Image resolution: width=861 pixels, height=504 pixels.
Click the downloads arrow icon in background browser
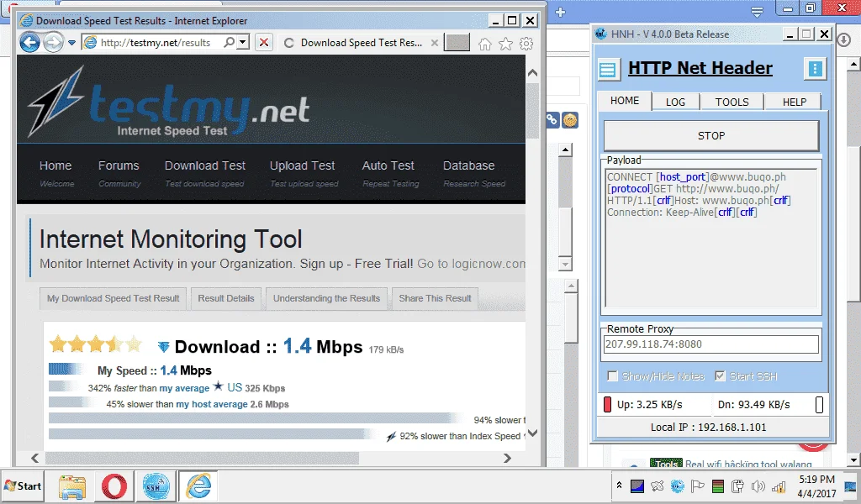pyautogui.click(x=843, y=40)
